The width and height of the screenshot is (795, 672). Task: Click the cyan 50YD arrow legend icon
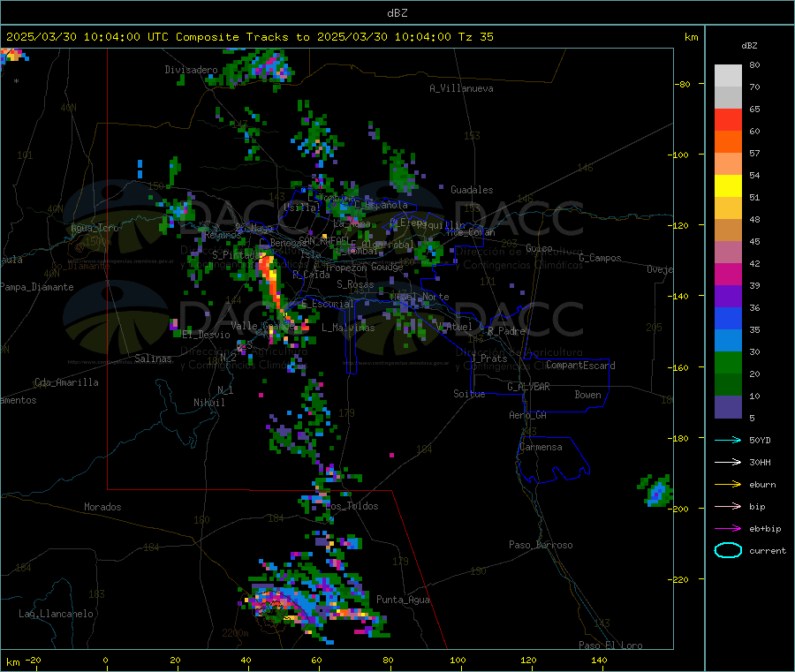pyautogui.click(x=728, y=440)
